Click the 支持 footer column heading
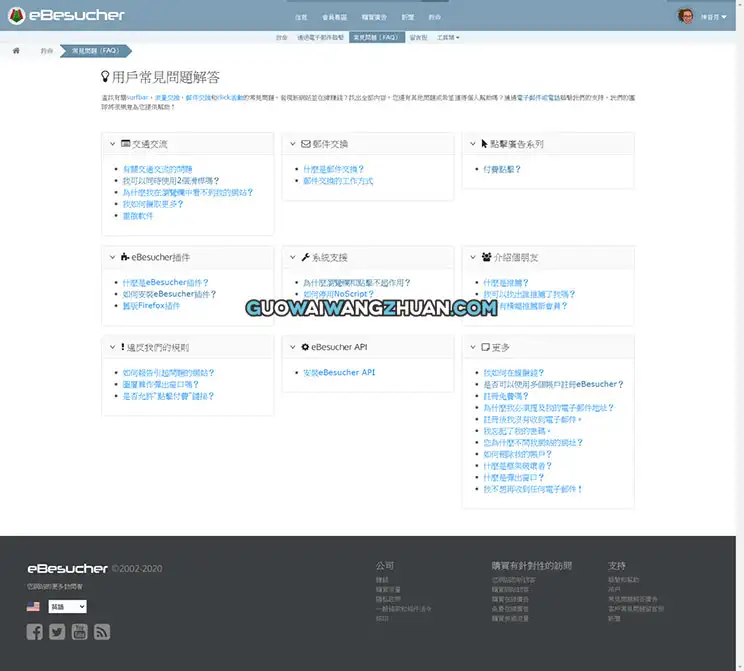Viewport: 744px width, 671px height. 617,566
